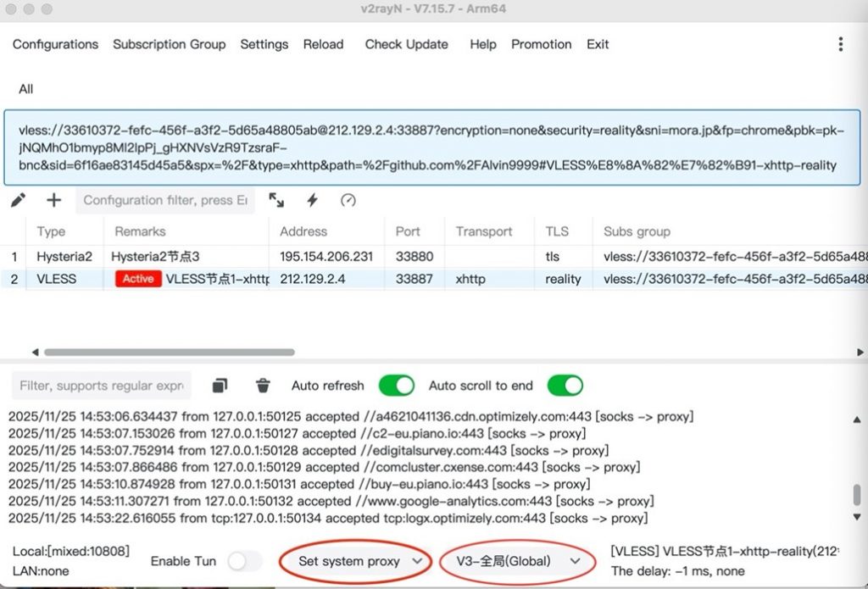Open the Settings menu

point(264,44)
